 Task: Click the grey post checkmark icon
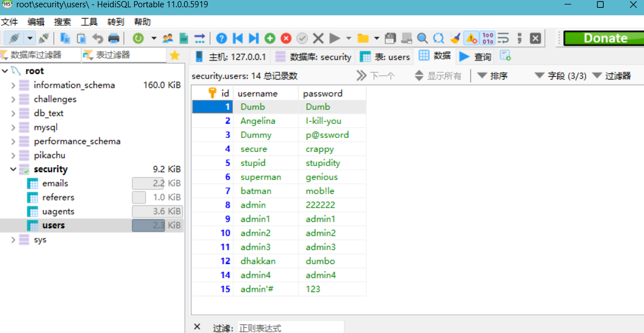(x=302, y=39)
